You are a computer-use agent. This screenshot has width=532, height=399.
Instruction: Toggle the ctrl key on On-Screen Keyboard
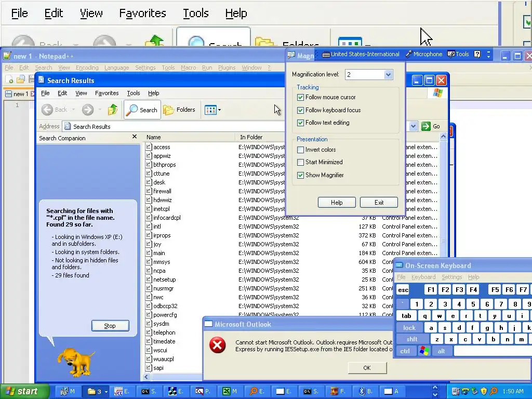405,351
